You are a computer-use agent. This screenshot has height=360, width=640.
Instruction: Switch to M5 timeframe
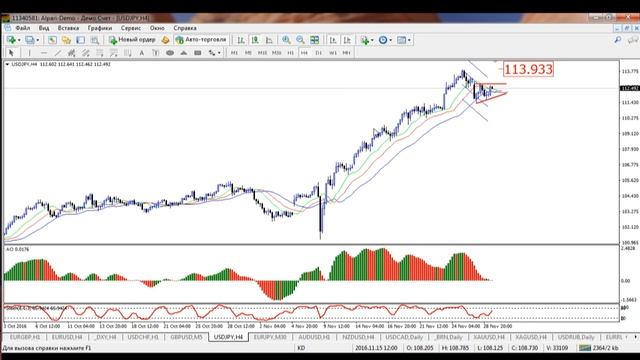(x=248, y=53)
